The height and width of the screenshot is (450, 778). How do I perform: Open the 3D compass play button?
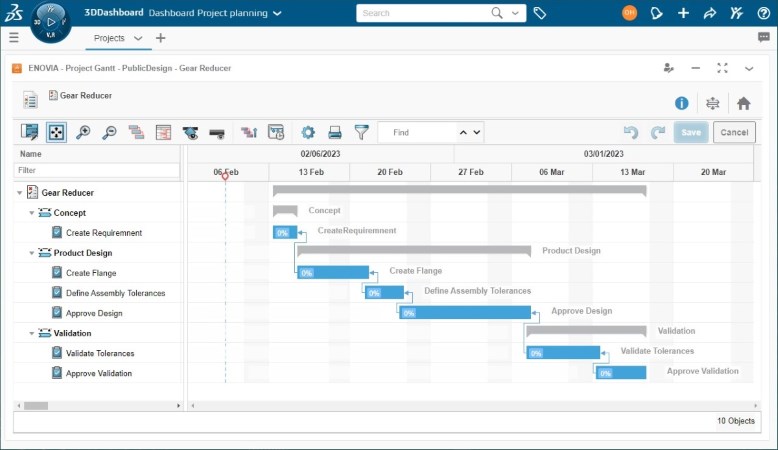(51, 22)
